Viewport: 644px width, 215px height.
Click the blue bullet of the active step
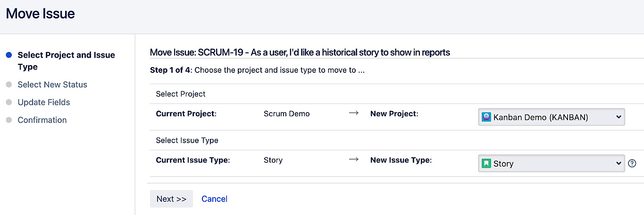tap(8, 55)
